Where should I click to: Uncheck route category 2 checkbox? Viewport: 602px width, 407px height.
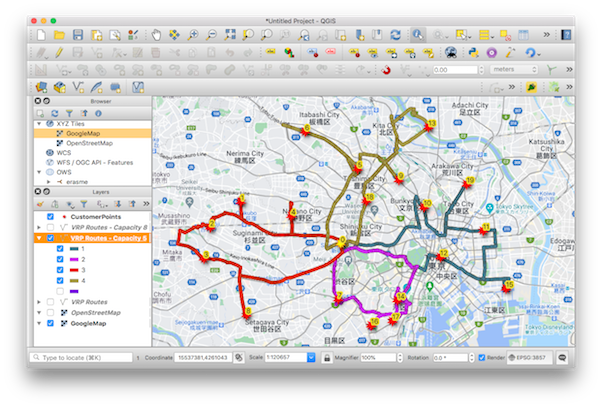click(60, 259)
